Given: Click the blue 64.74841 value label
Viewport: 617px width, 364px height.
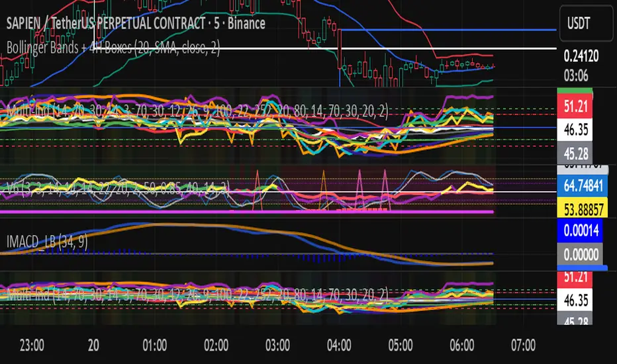Looking at the screenshot, I should (583, 185).
